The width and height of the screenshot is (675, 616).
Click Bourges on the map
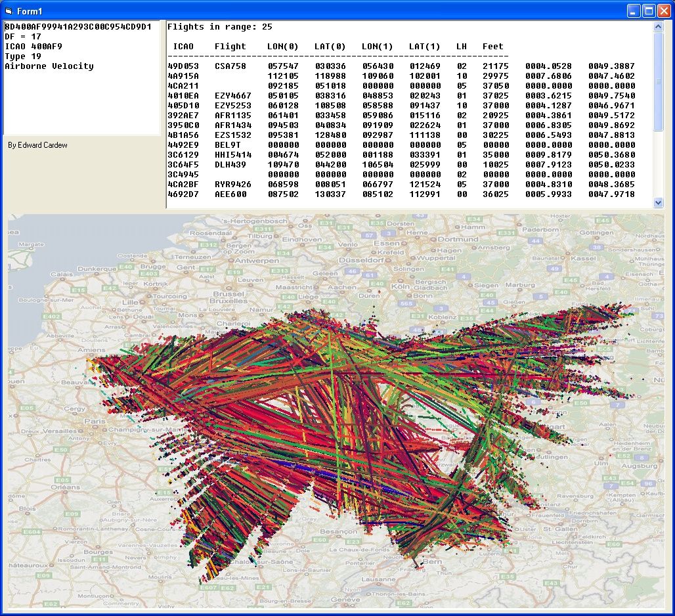pyautogui.click(x=98, y=552)
